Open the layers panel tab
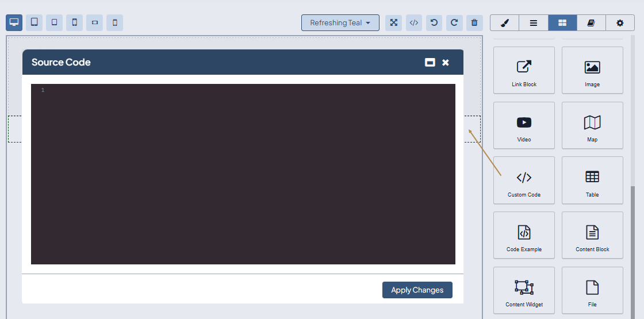 pos(534,23)
